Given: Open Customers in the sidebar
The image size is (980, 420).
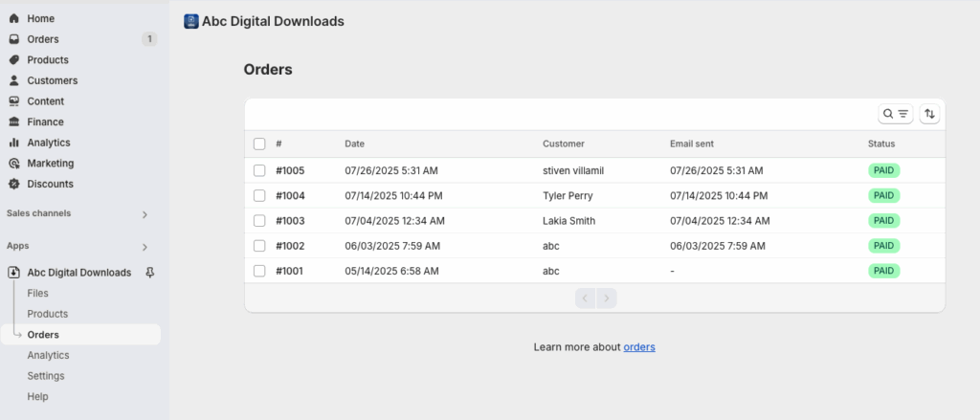Looking at the screenshot, I should (53, 80).
